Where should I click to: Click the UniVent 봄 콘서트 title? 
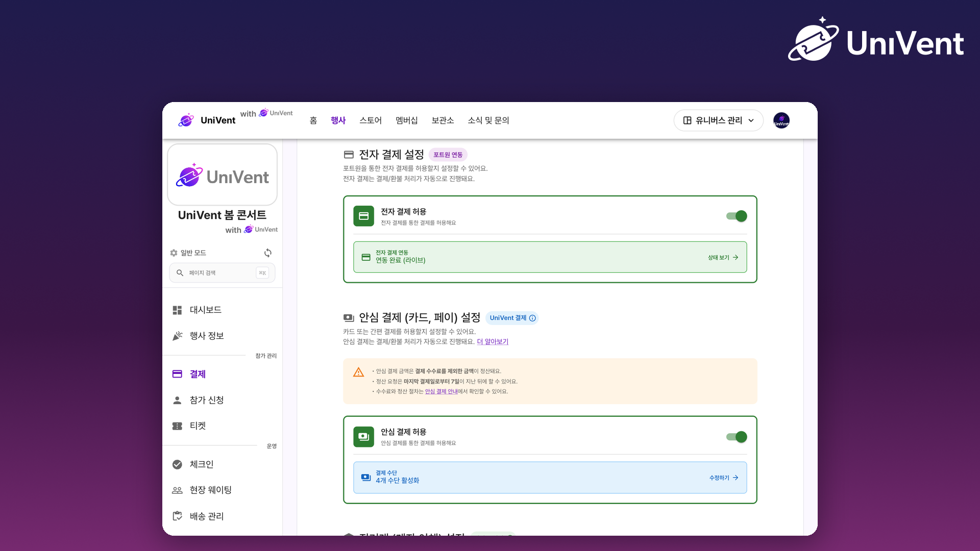[222, 215]
